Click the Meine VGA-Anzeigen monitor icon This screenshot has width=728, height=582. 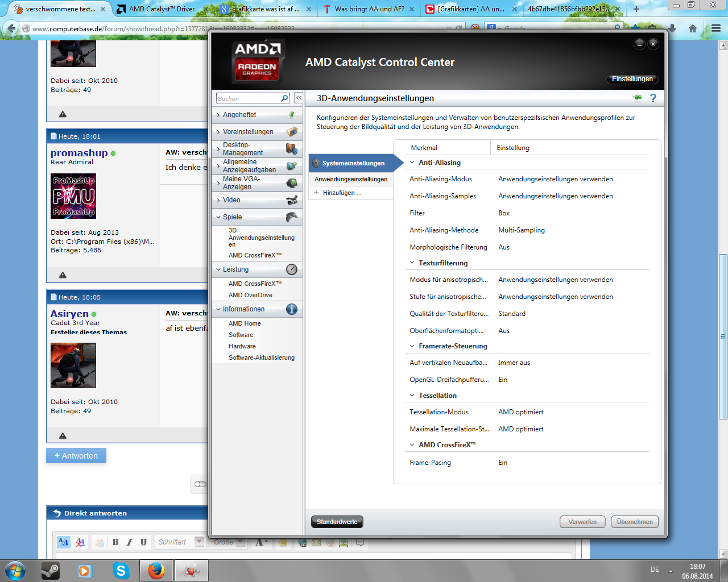click(292, 183)
